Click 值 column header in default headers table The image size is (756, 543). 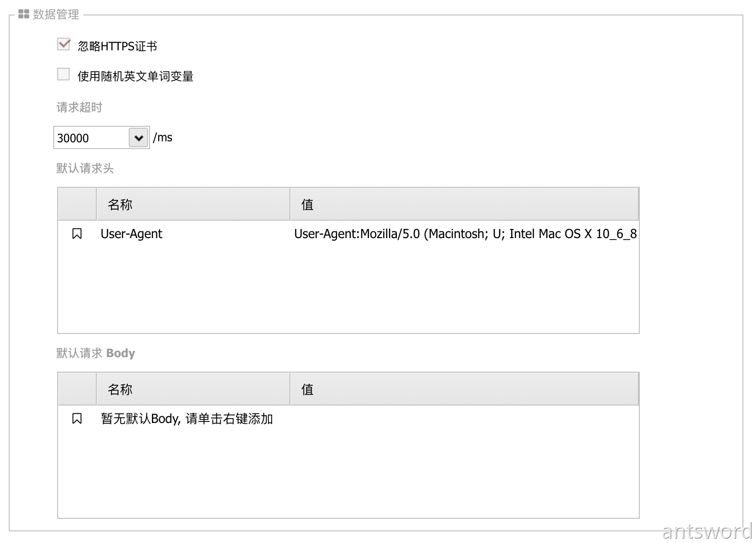click(x=307, y=205)
